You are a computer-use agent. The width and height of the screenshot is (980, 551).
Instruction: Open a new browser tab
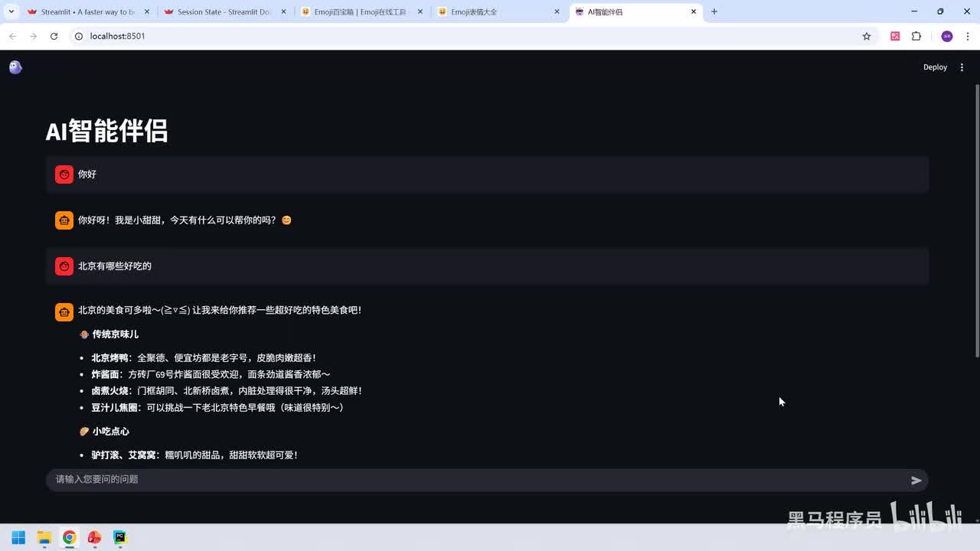pyautogui.click(x=714, y=11)
